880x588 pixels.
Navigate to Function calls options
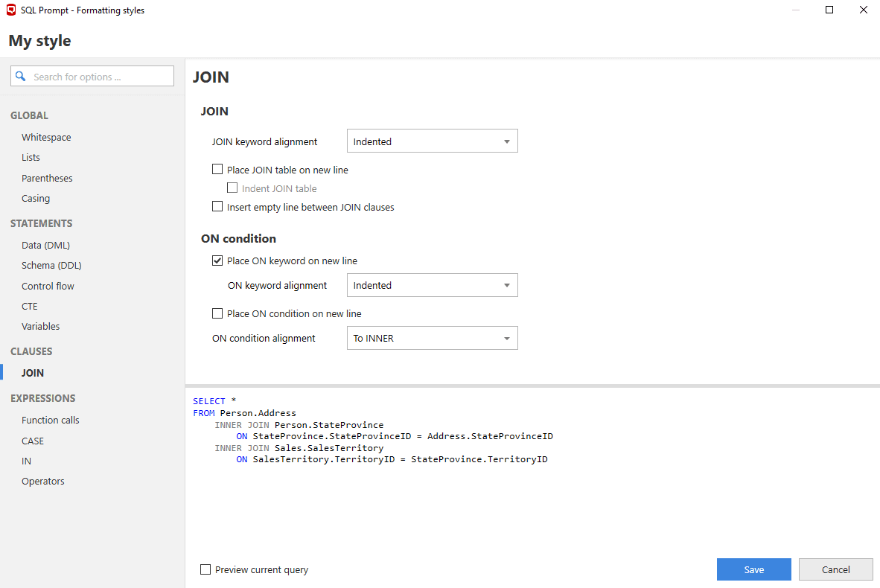click(50, 420)
